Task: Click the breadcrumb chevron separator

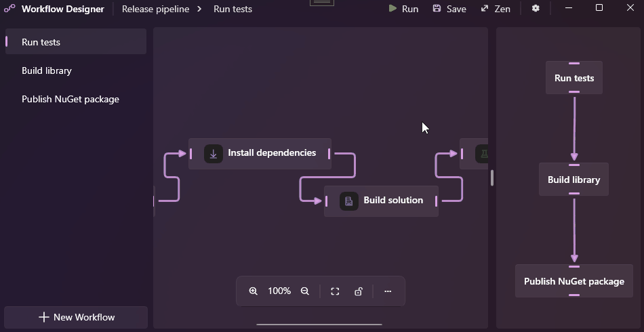Action: (199, 9)
